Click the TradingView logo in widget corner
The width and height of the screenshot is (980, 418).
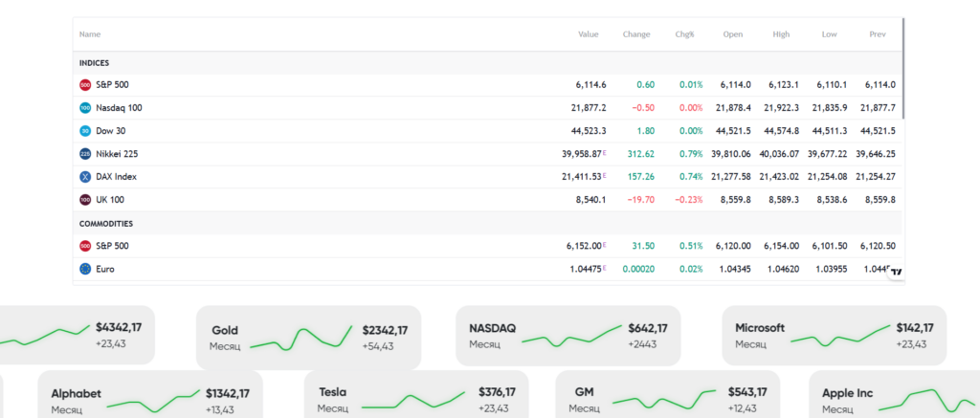(x=896, y=273)
